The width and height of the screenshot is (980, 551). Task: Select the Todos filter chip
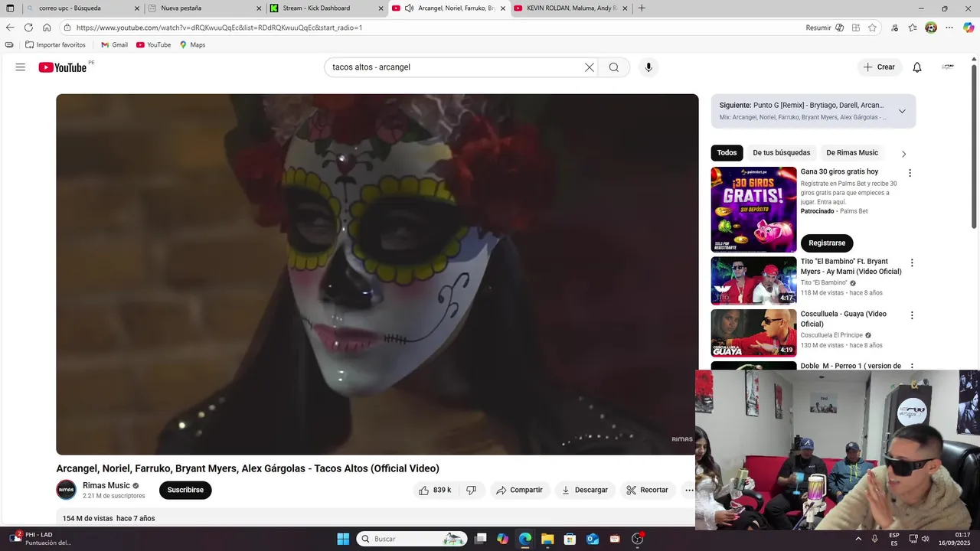[727, 152]
